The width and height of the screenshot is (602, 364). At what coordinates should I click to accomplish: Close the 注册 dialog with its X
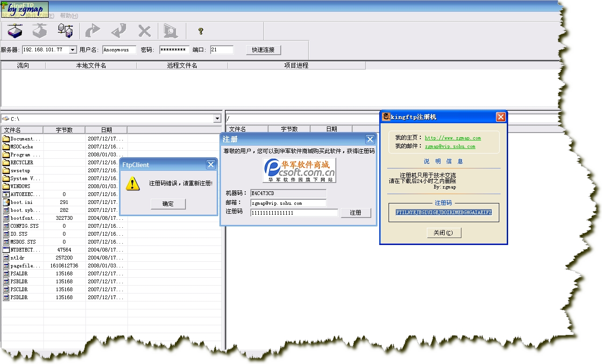tap(370, 140)
